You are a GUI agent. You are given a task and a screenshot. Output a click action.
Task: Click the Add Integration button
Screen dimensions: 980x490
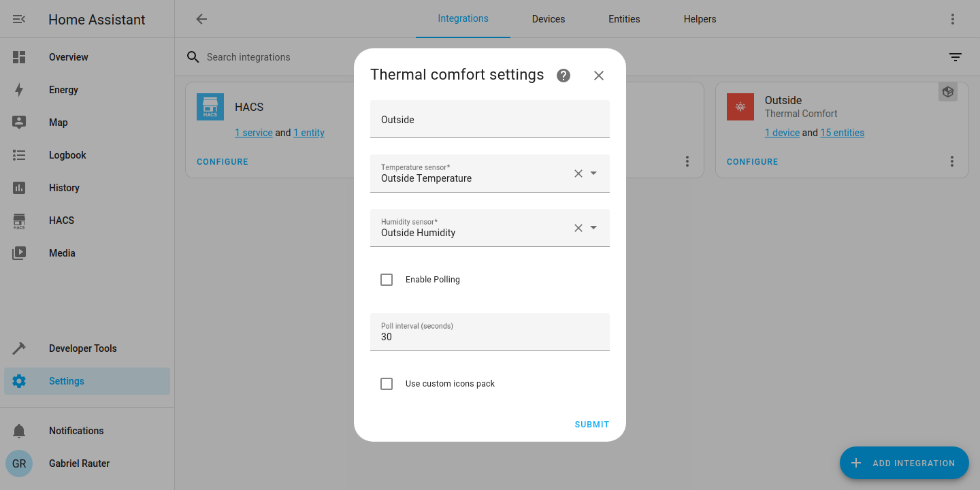click(x=904, y=463)
